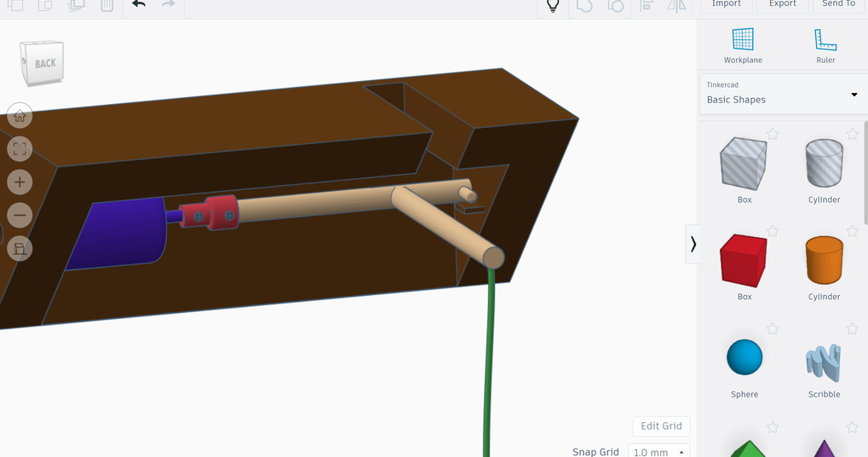Select the Workplane tool
Screen dimensions: 868x457
pyautogui.click(x=743, y=45)
